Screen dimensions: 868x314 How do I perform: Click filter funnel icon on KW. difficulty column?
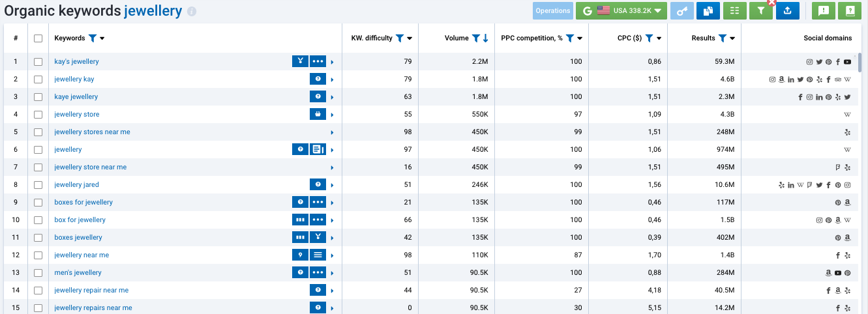coord(399,38)
